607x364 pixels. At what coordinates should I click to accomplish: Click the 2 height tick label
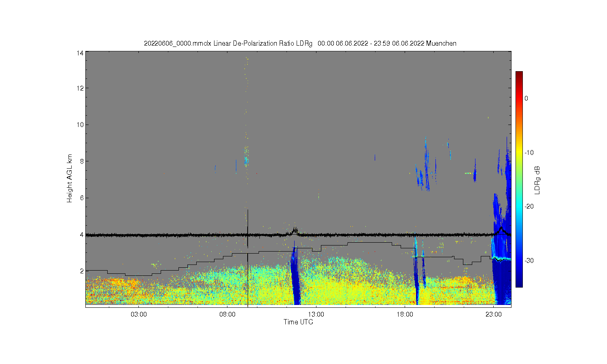tap(82, 271)
